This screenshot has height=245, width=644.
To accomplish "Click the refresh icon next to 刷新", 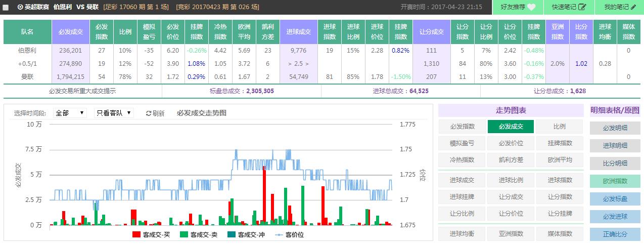I will pos(149,113).
